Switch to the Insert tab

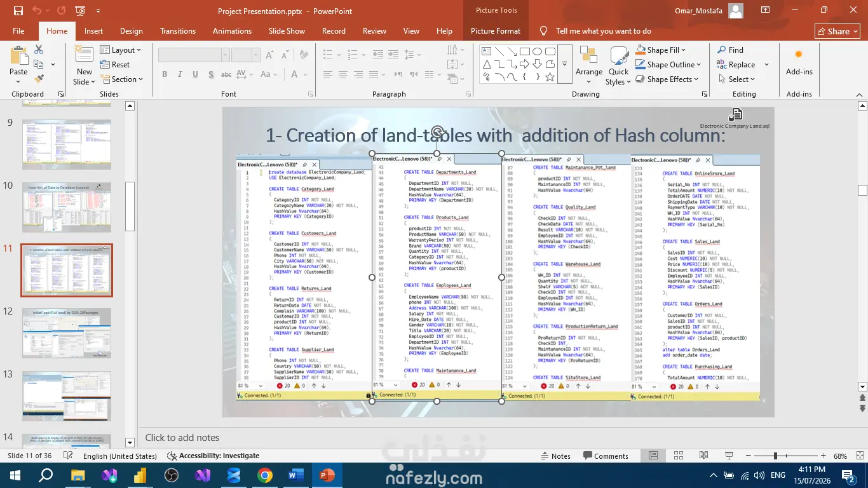click(x=93, y=30)
